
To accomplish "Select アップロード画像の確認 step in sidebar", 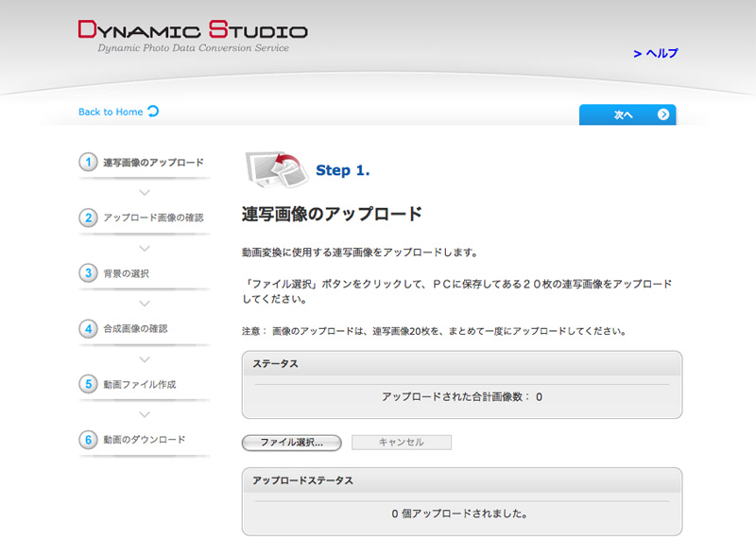I will coord(153,218).
